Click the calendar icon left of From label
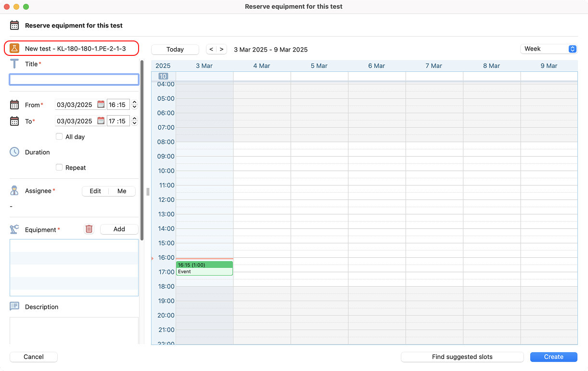588x371 pixels. coord(14,105)
